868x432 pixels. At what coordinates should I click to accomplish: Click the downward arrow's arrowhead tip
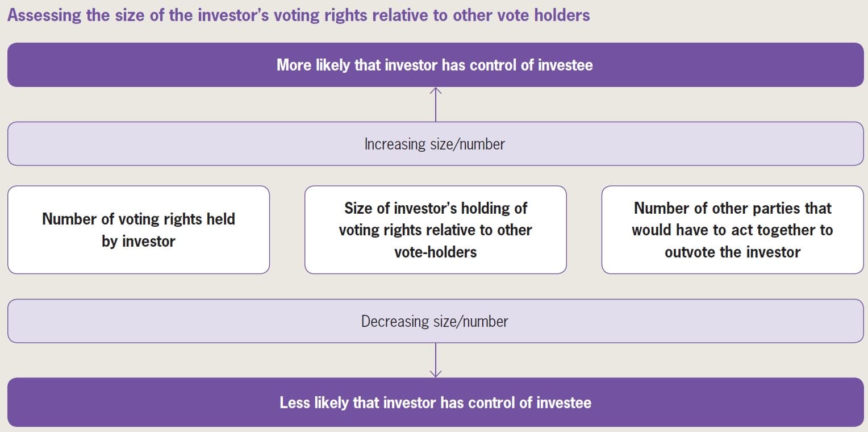coord(436,376)
